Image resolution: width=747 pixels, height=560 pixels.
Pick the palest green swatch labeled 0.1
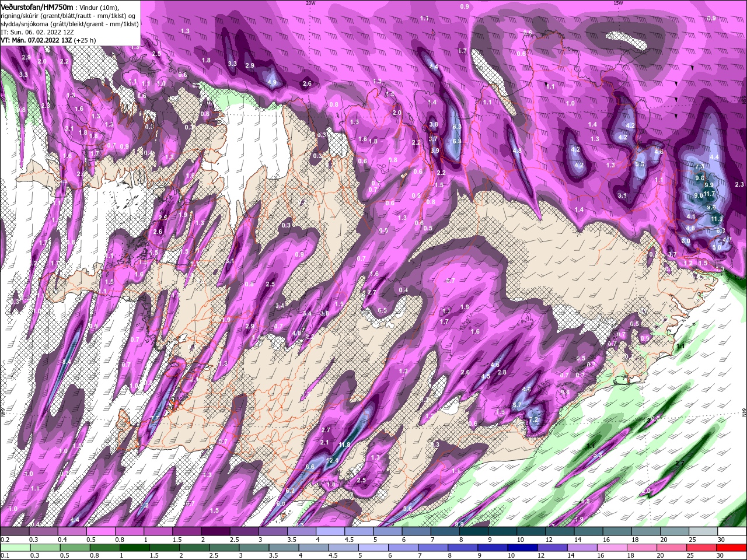(x=15, y=548)
